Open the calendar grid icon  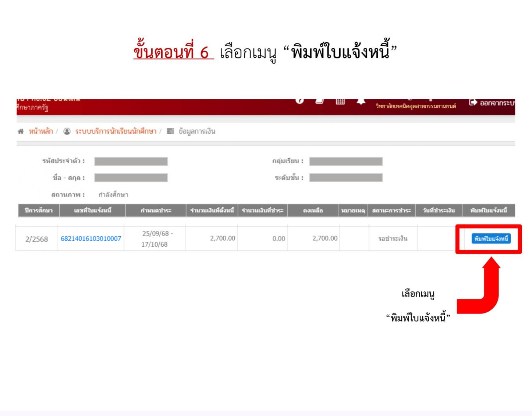tap(340, 101)
